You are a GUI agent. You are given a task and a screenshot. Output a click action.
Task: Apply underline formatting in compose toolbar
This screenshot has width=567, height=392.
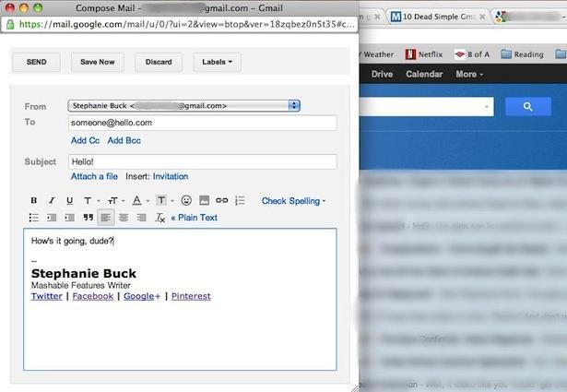coord(70,200)
